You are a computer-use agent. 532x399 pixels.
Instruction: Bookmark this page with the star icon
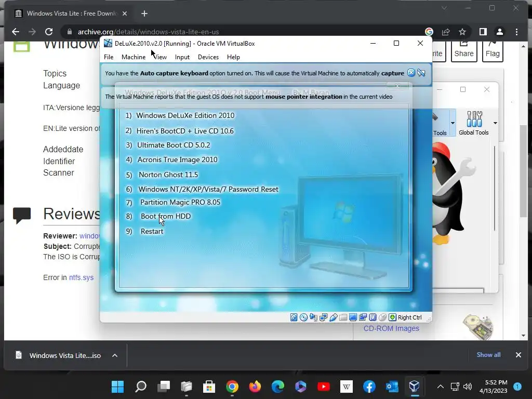click(462, 32)
